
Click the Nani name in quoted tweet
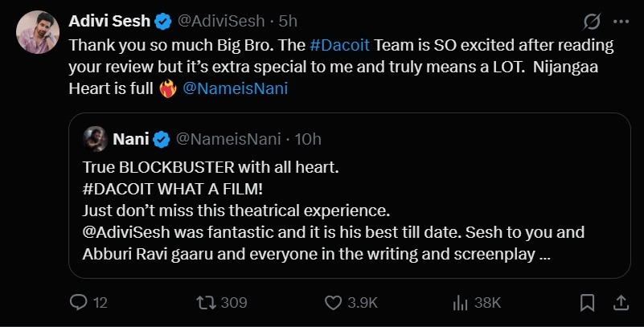click(130, 139)
